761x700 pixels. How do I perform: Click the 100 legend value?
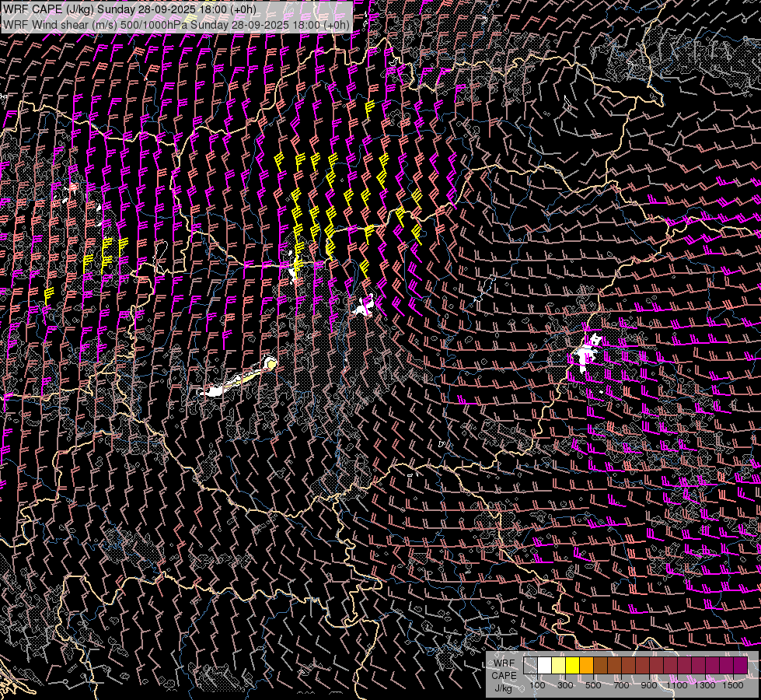coord(537,685)
